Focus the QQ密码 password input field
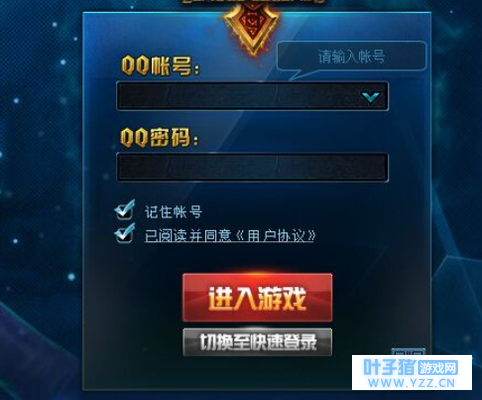This screenshot has width=482, height=400. [252, 167]
